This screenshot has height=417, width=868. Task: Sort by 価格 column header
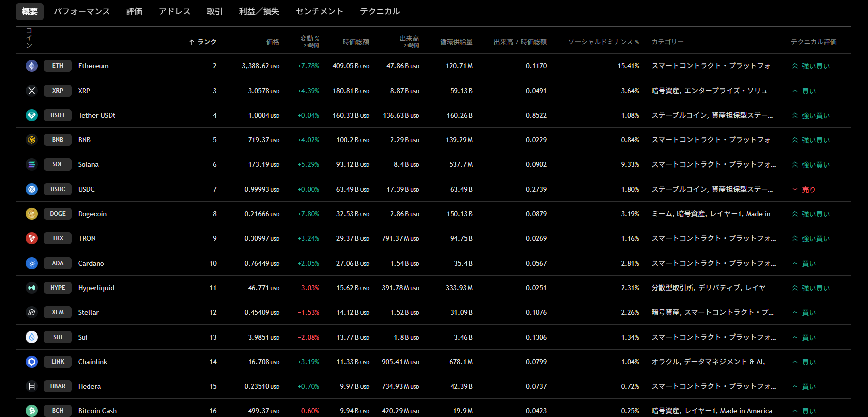click(273, 42)
